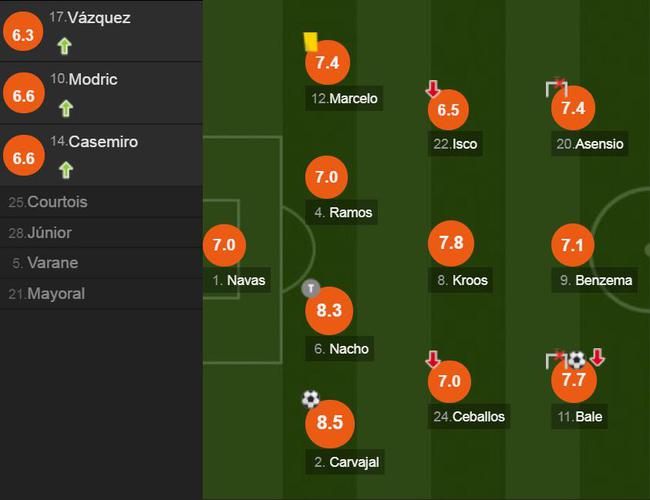
Task: Click Isco's red substitution arrow
Action: click(x=433, y=90)
